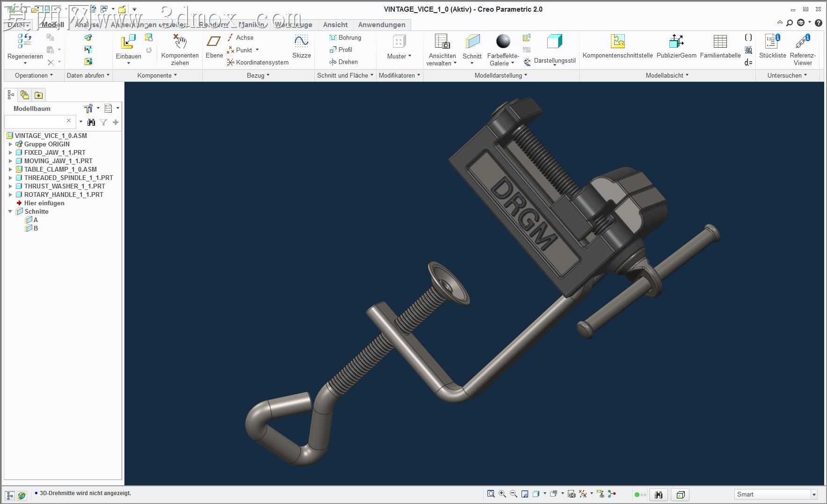Click the model tree search input field

click(39, 122)
